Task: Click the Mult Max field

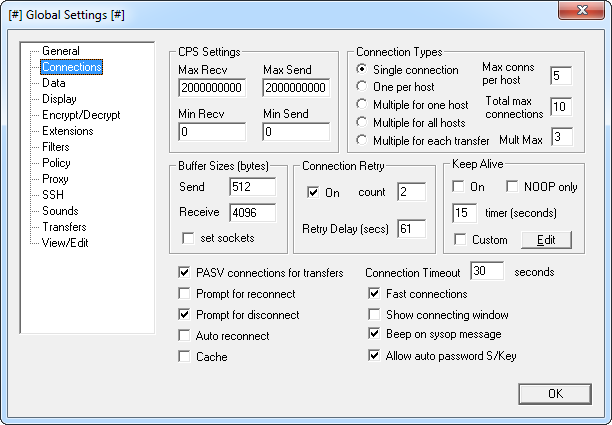Action: [562, 137]
